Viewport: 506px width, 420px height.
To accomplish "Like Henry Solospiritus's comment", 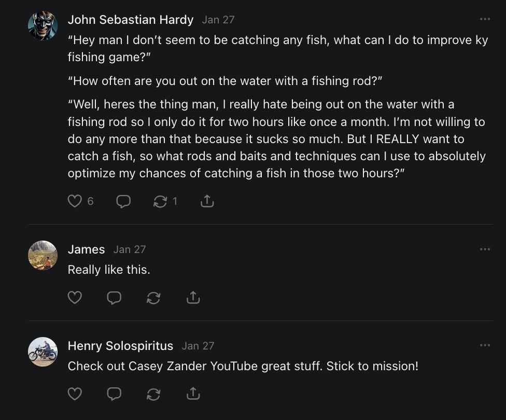I will tap(75, 394).
